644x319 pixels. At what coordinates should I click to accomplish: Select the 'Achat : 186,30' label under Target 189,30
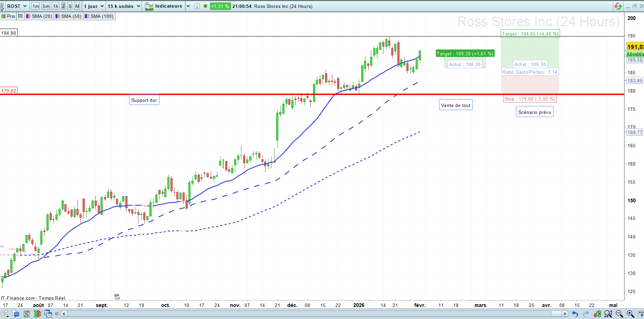tap(465, 64)
